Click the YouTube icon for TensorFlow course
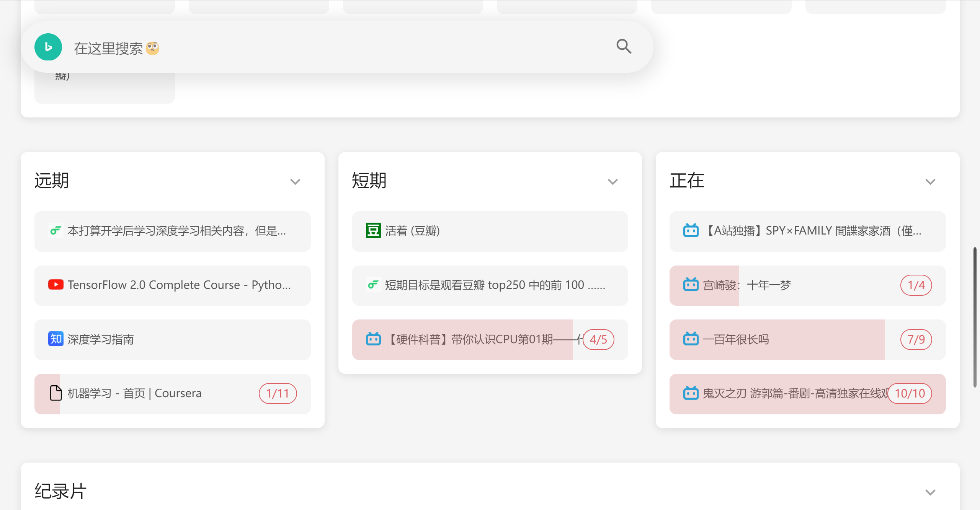The image size is (980, 510). [x=56, y=285]
